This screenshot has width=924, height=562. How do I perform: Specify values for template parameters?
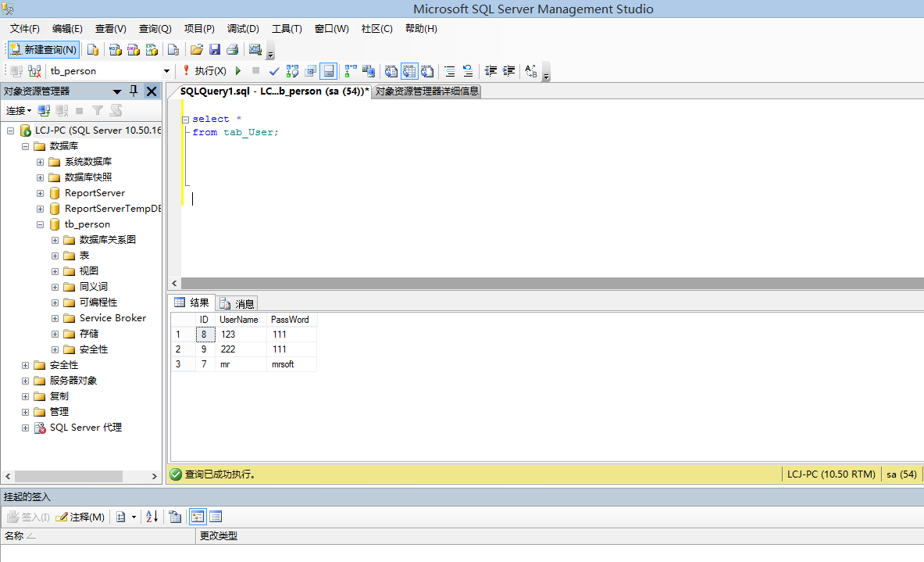pyautogui.click(x=531, y=71)
